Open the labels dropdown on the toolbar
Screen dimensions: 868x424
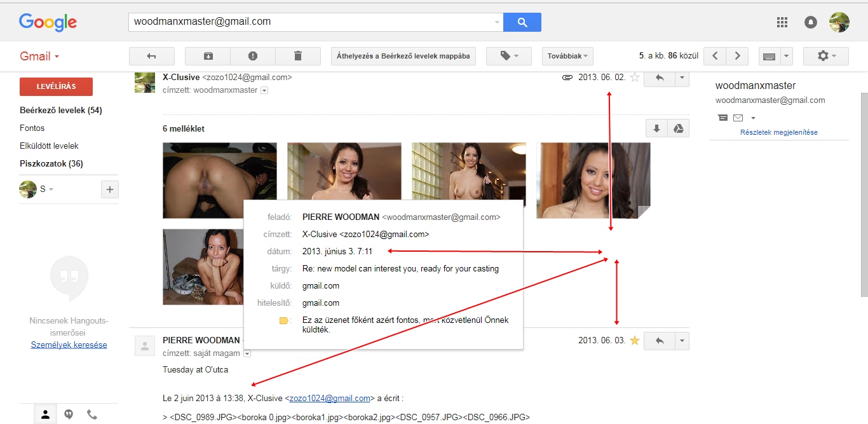coord(508,56)
